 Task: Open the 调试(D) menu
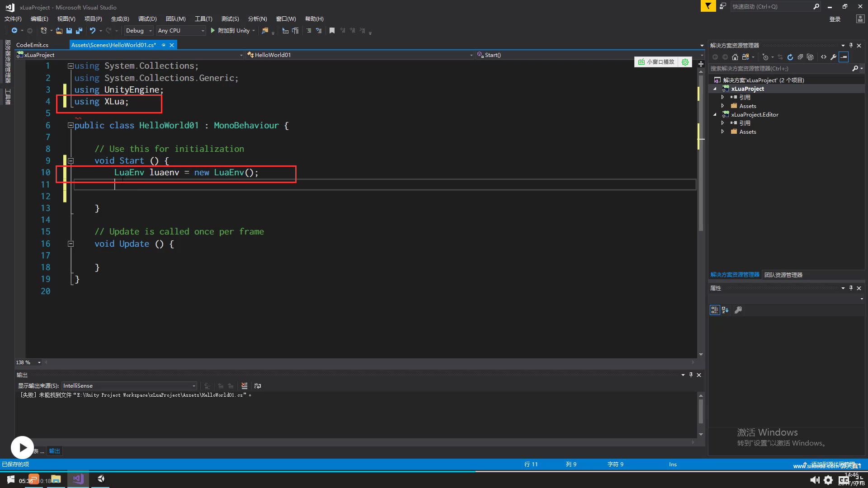tap(147, 19)
